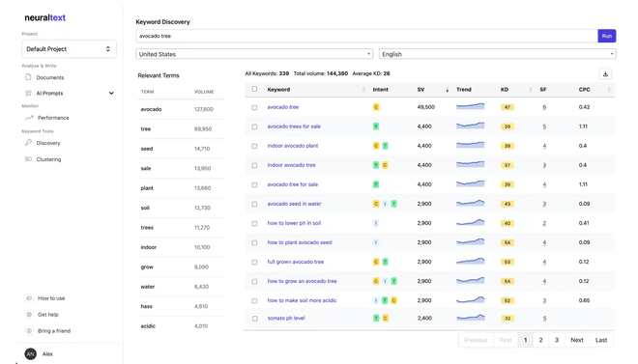
Task: Click the Previous page button
Action: tap(476, 340)
